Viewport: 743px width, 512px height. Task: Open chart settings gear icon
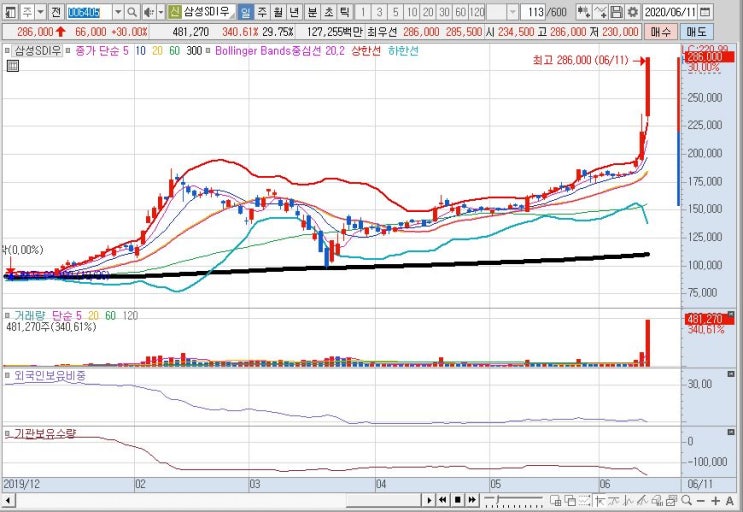tap(633, 12)
